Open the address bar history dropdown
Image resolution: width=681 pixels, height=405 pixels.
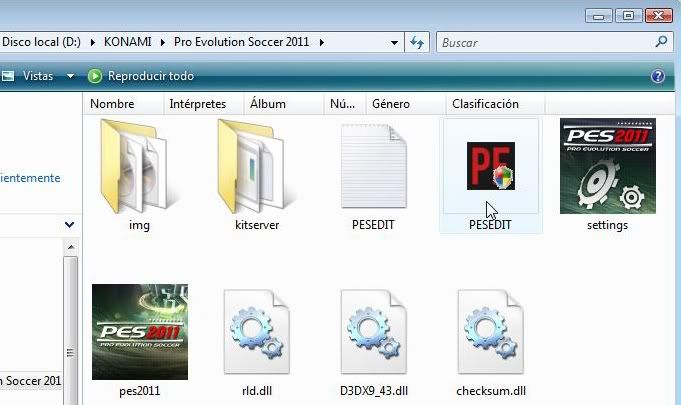[x=394, y=43]
